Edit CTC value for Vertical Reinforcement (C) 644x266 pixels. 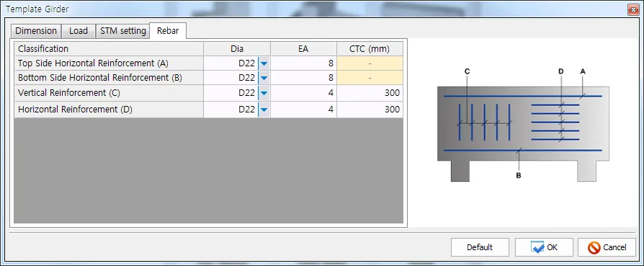pyautogui.click(x=370, y=93)
